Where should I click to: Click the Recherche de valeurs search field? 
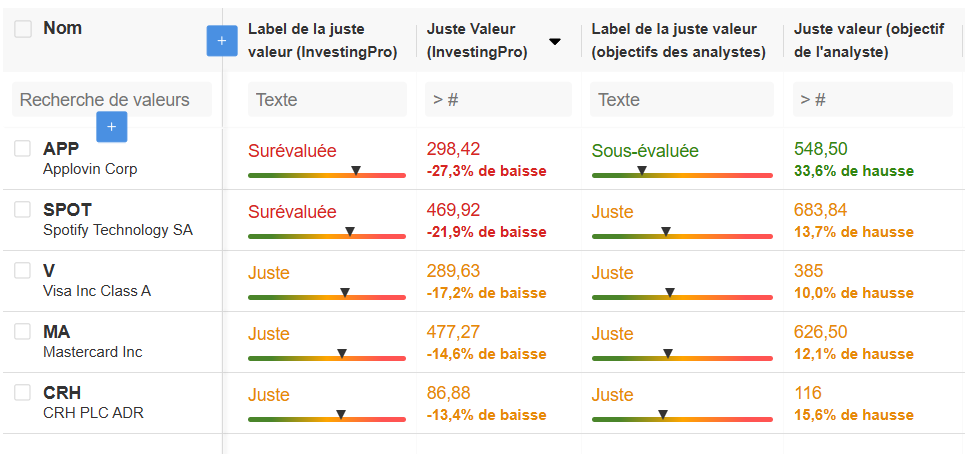(111, 99)
